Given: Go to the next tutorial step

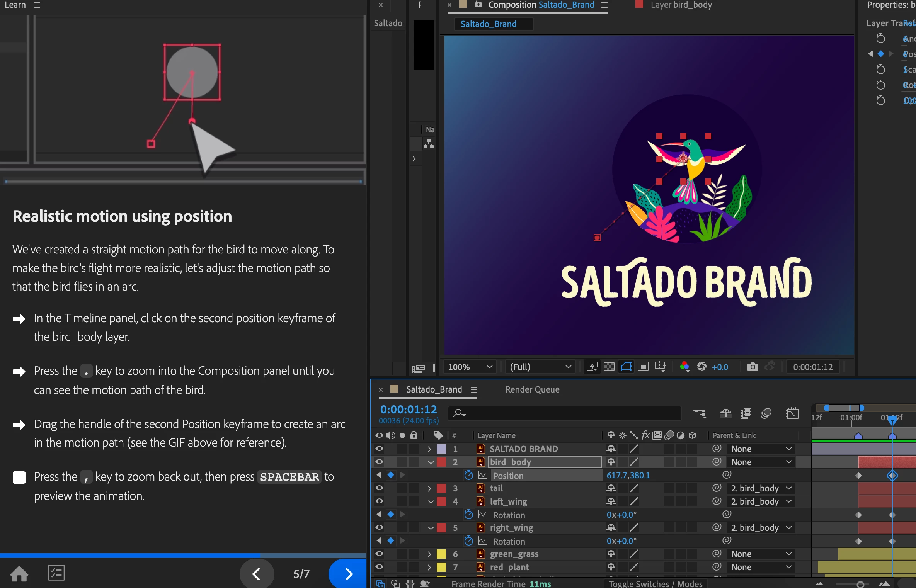Looking at the screenshot, I should coord(348,574).
